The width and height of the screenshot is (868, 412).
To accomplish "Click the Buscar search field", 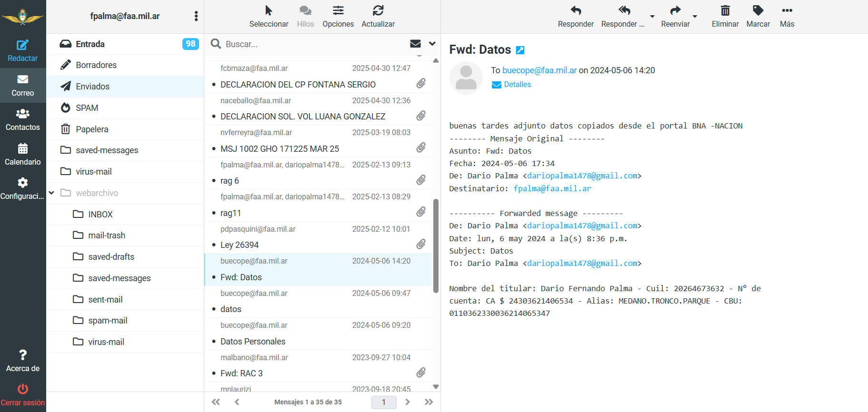I will [x=314, y=44].
